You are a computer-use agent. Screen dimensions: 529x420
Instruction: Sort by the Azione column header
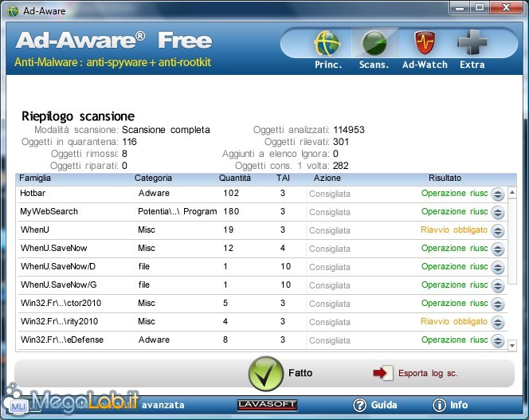click(327, 178)
